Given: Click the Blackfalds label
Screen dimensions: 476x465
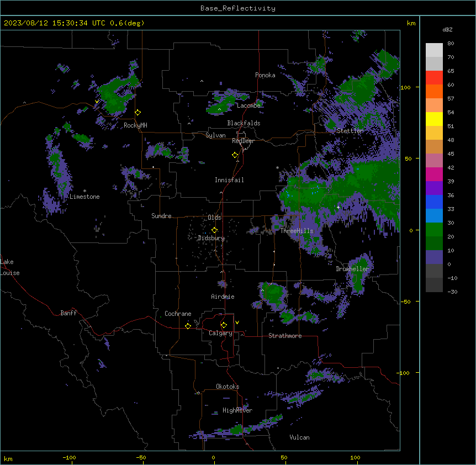Looking at the screenshot, I should pyautogui.click(x=244, y=123).
